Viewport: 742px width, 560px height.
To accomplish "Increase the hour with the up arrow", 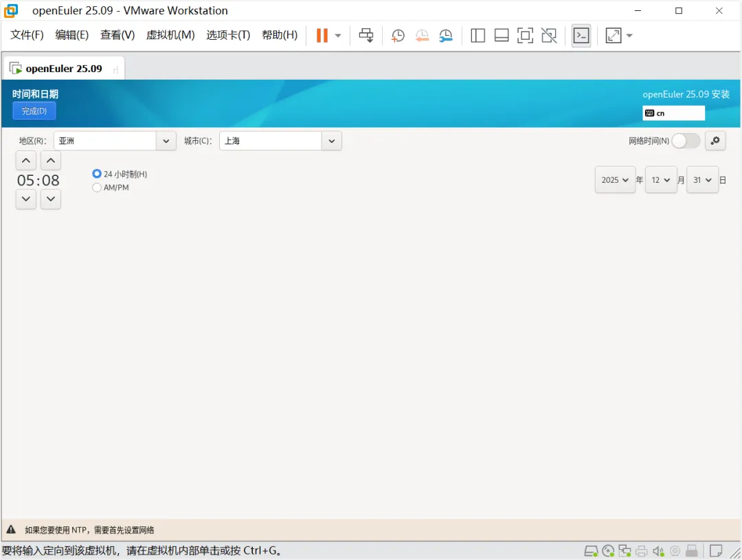I will click(26, 161).
